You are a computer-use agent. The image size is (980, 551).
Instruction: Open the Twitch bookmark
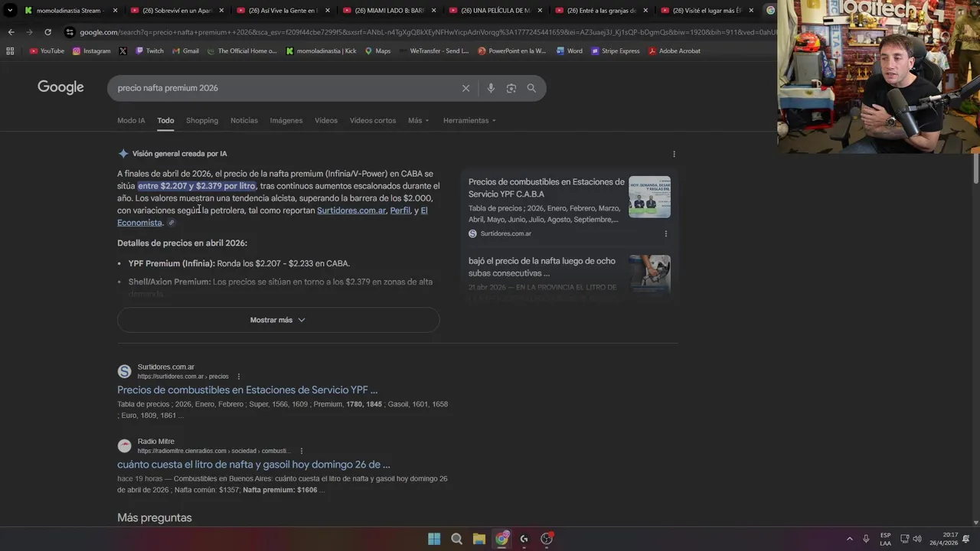click(x=149, y=51)
